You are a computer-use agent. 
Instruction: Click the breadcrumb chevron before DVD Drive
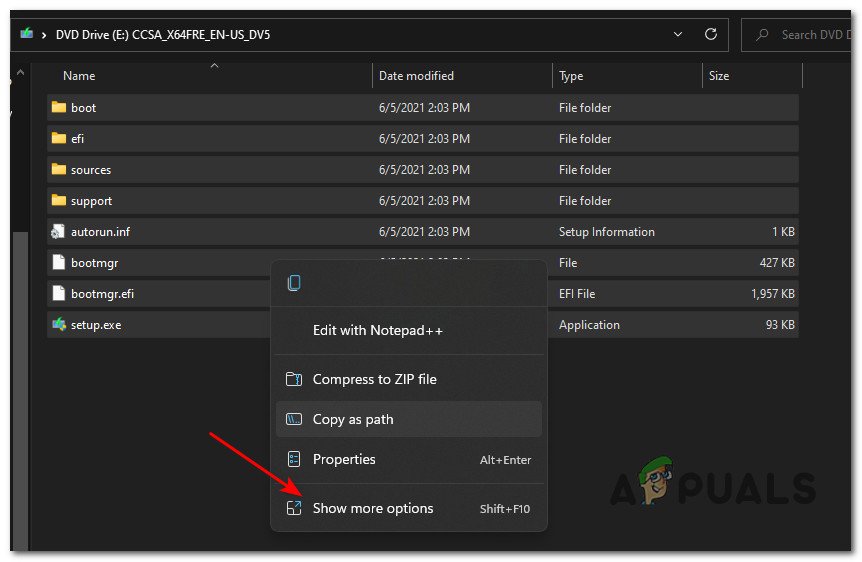pos(45,34)
